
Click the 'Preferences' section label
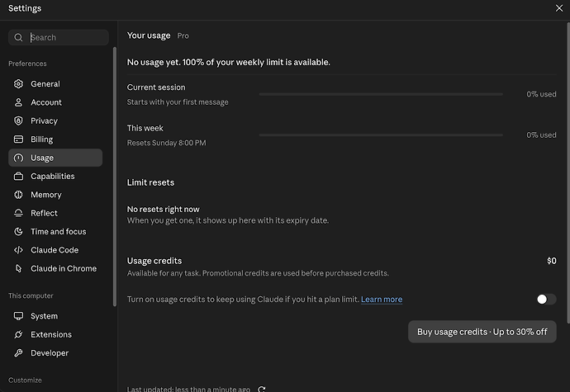[27, 64]
